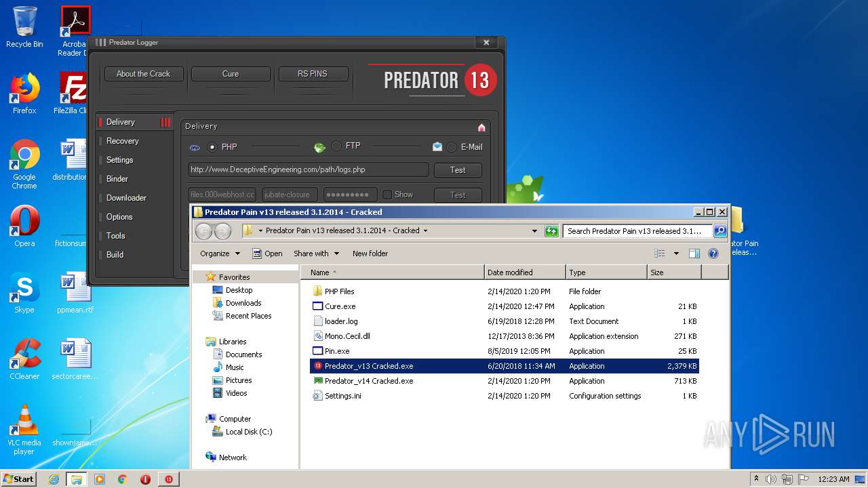Expand the address bar history dropdown
This screenshot has height=488, width=868.
pyautogui.click(x=534, y=231)
